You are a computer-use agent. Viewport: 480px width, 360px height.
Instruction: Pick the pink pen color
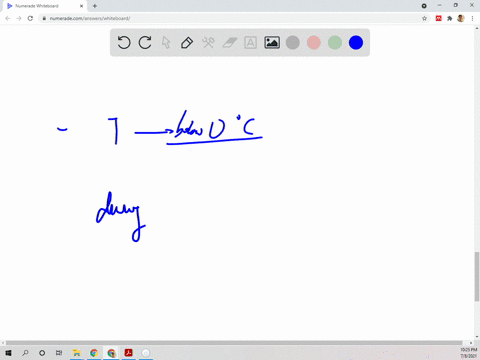click(314, 43)
